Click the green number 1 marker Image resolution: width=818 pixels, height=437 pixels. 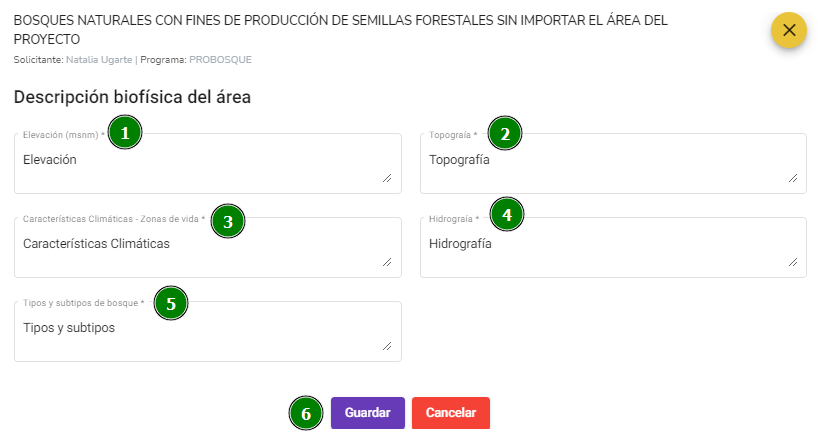tap(125, 132)
